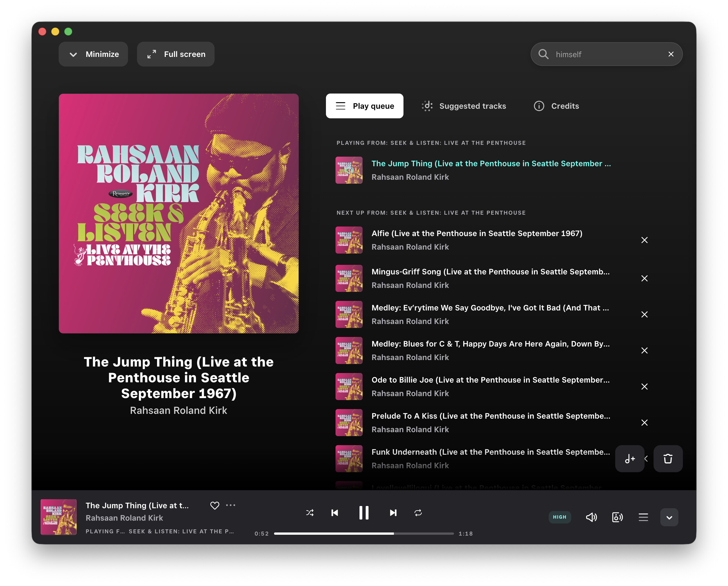Open the sound output device selector
Screen dimensions: 728x586
[x=617, y=517]
